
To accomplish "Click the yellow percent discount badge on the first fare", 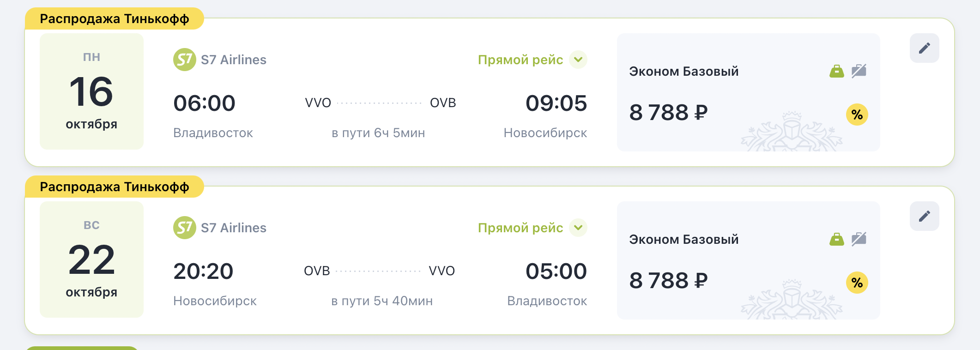I will pyautogui.click(x=857, y=115).
